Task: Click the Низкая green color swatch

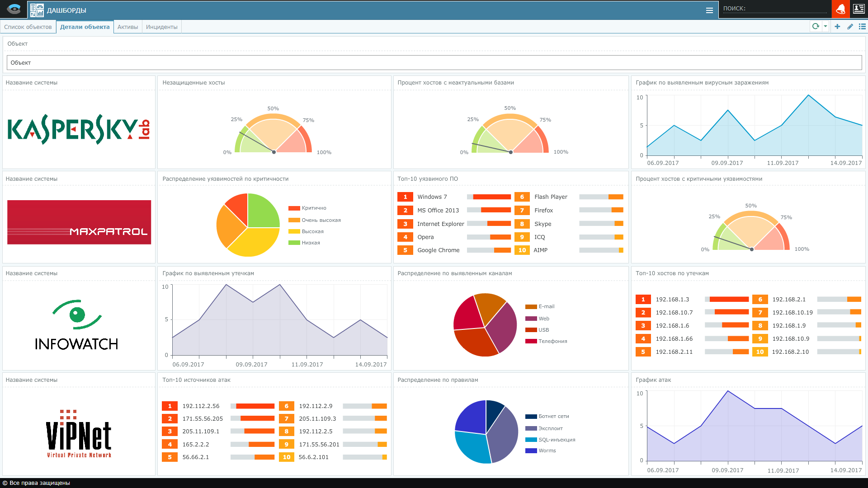Action: [x=294, y=243]
